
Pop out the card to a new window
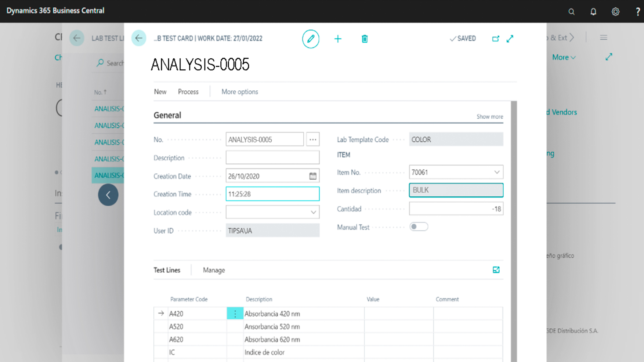496,38
